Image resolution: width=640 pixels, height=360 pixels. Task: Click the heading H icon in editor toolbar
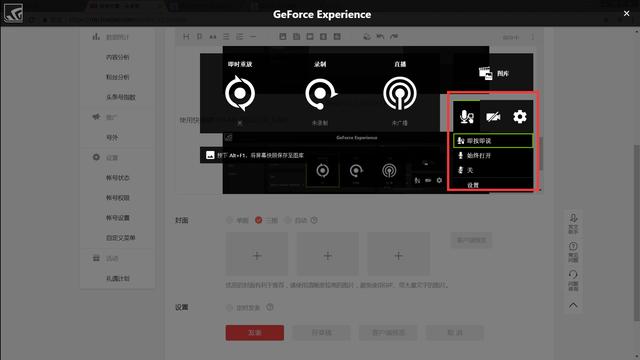point(186,37)
